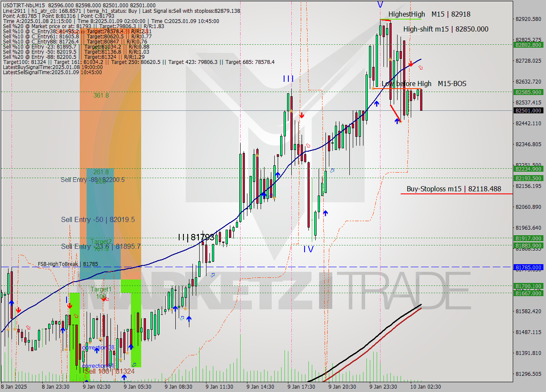
Task: Click the green price tag 81700.100
Action: (x=529, y=286)
